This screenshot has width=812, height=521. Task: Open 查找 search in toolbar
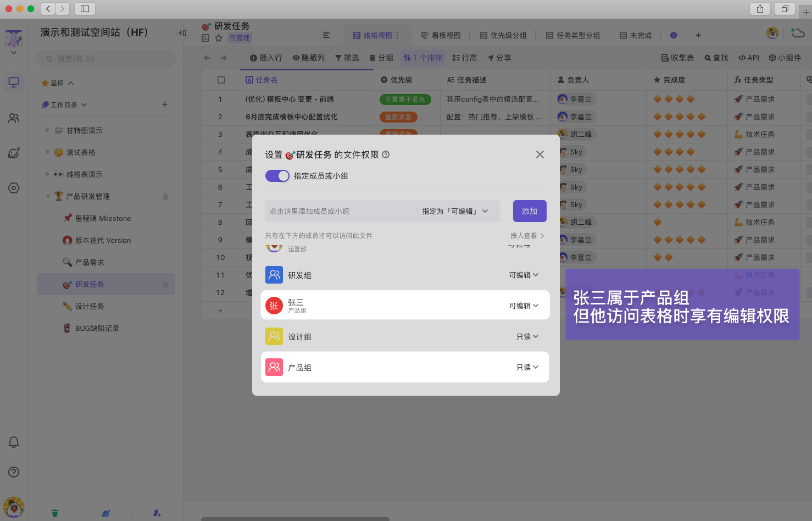716,58
